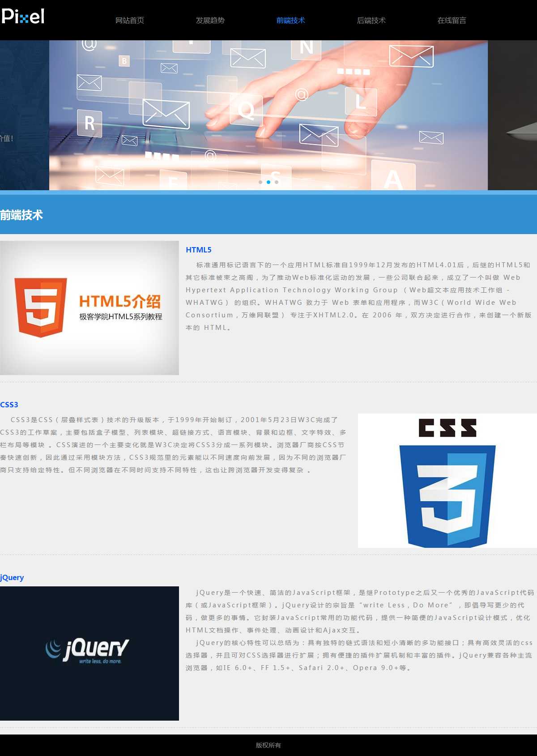Screen dimensions: 537x756
Task: Click the 版权所有 footer text
Action: pos(268,745)
